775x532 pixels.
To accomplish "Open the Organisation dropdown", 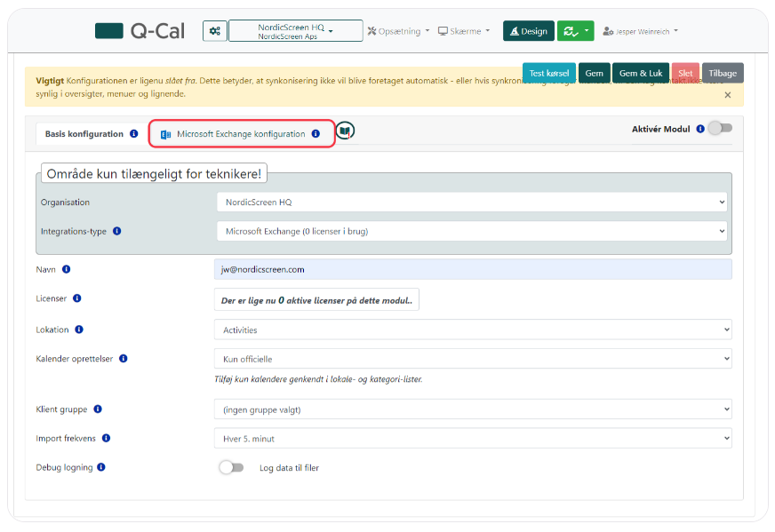I will [472, 202].
